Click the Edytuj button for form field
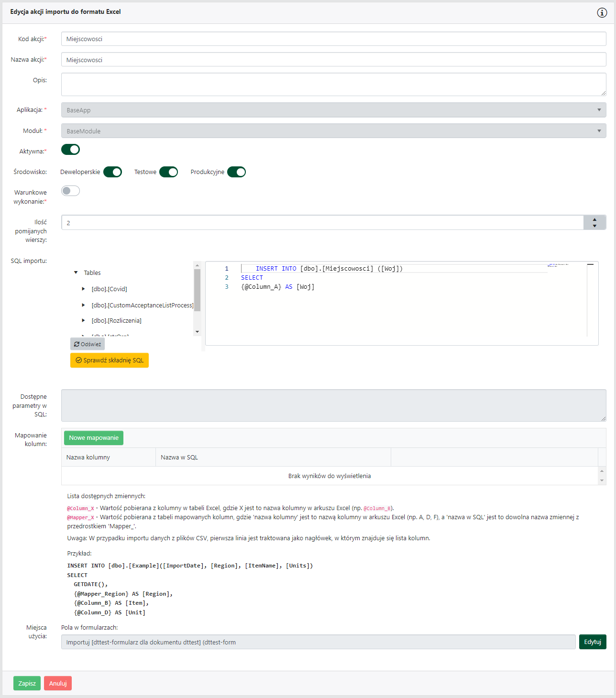616x698 pixels. tap(592, 642)
